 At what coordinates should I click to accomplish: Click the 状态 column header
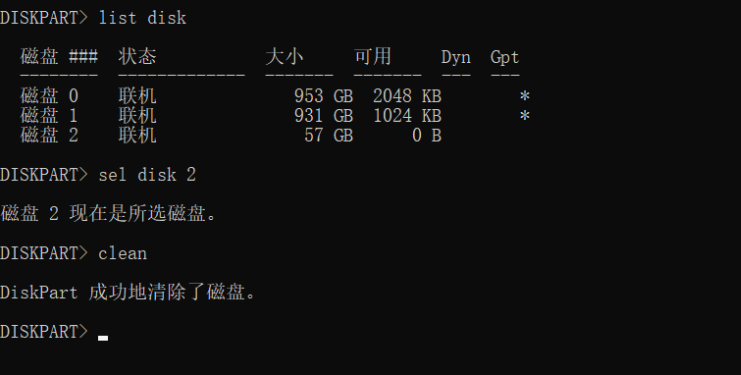(138, 57)
